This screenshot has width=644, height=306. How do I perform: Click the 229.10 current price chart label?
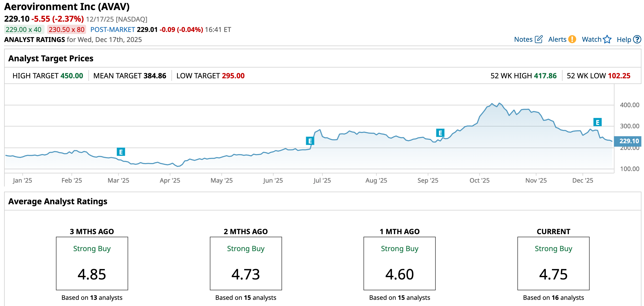[x=629, y=141]
